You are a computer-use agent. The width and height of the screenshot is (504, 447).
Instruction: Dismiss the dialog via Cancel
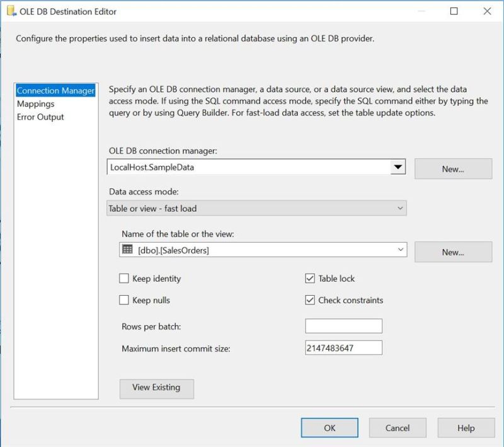point(397,427)
